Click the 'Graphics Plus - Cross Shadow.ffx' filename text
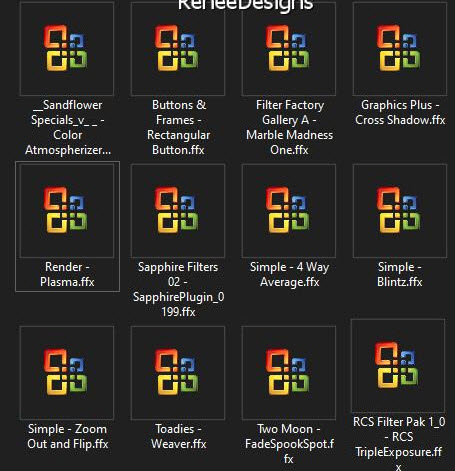Viewport: 455px width, 471px height. tap(400, 112)
